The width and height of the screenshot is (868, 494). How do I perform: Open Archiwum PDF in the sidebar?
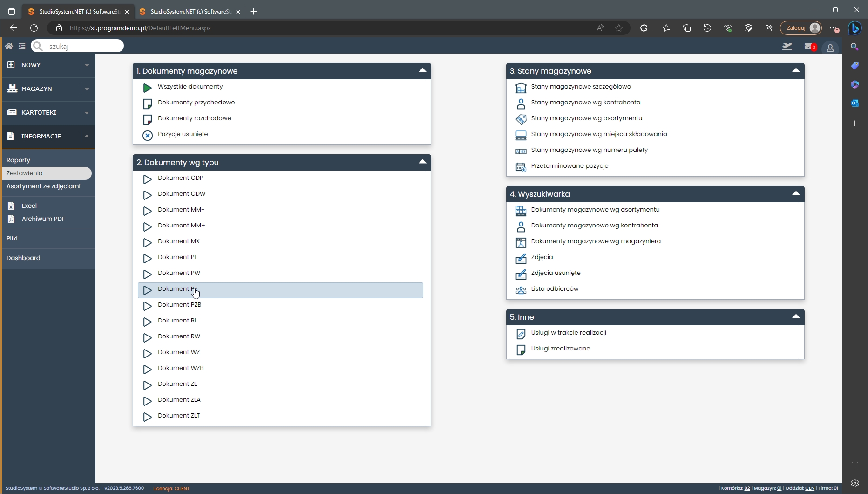coord(43,219)
